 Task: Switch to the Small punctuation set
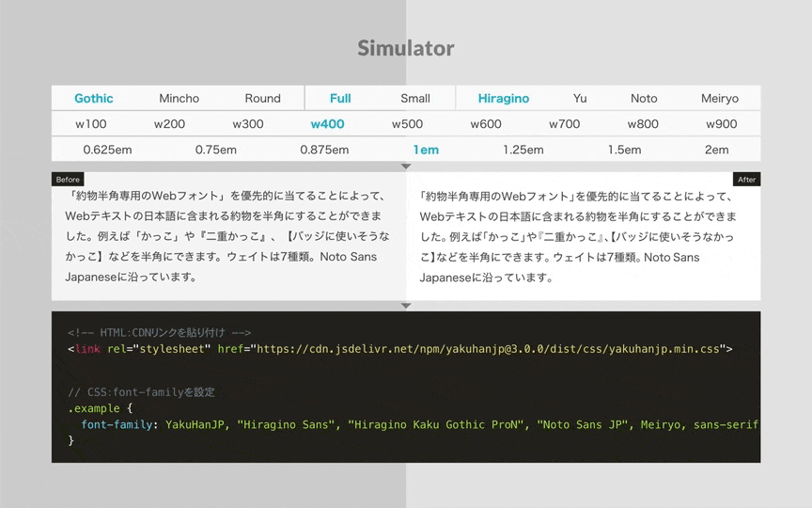(x=414, y=98)
